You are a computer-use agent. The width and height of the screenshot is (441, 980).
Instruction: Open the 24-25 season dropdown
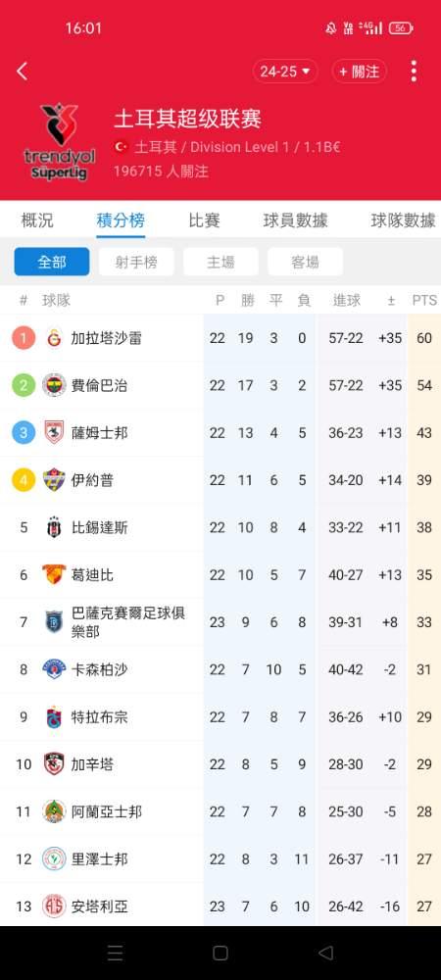[x=285, y=72]
